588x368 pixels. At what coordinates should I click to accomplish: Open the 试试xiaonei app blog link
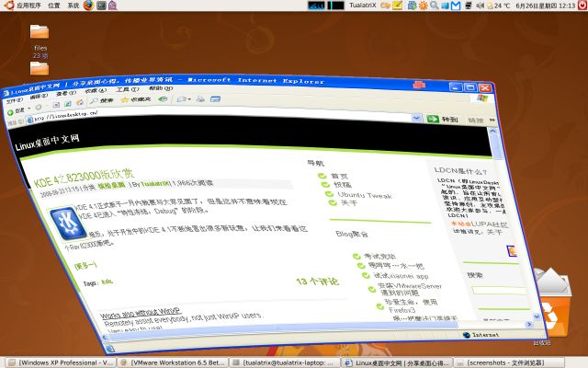[401, 276]
